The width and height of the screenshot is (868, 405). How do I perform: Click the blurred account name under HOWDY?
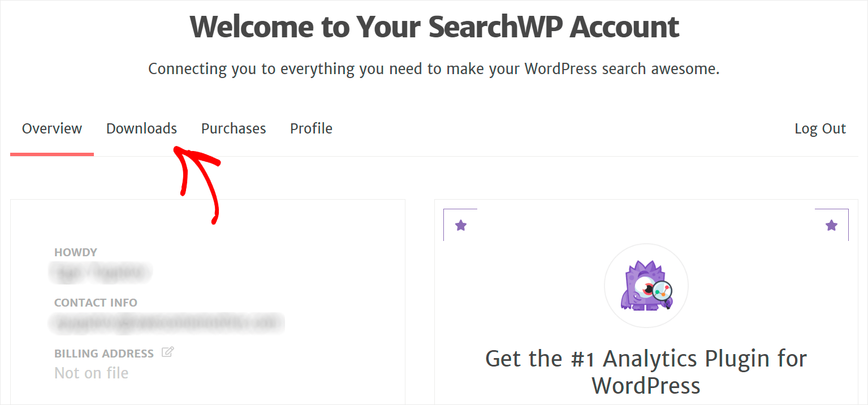coord(101,273)
